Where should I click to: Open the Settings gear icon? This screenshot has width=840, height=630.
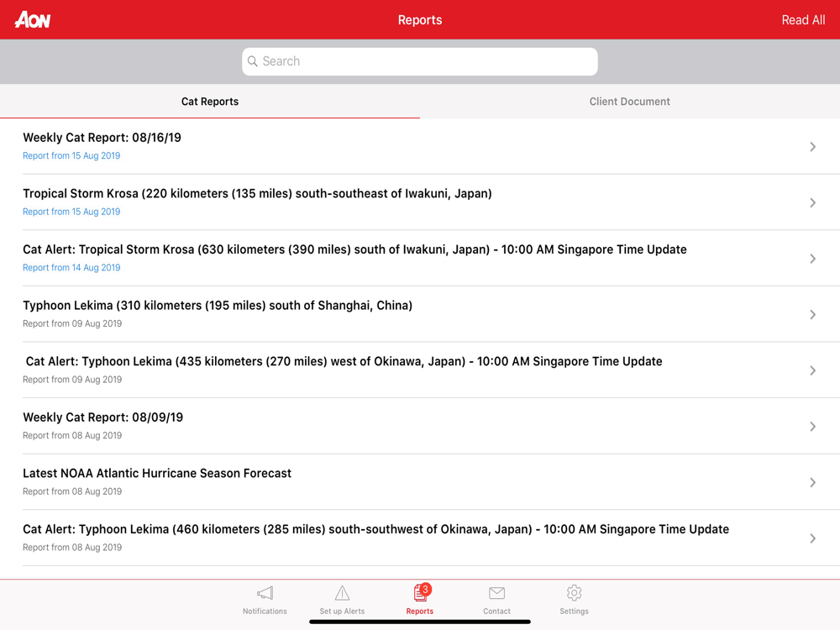[x=574, y=593]
